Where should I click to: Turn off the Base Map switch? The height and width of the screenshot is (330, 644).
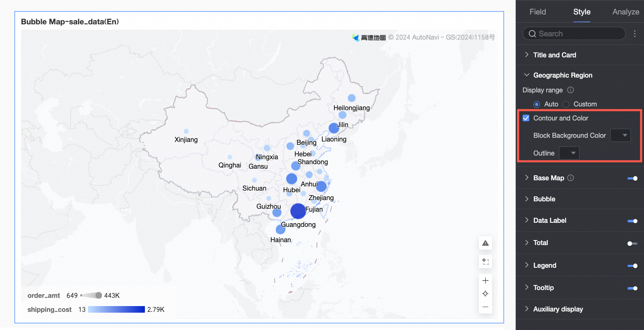[632, 178]
